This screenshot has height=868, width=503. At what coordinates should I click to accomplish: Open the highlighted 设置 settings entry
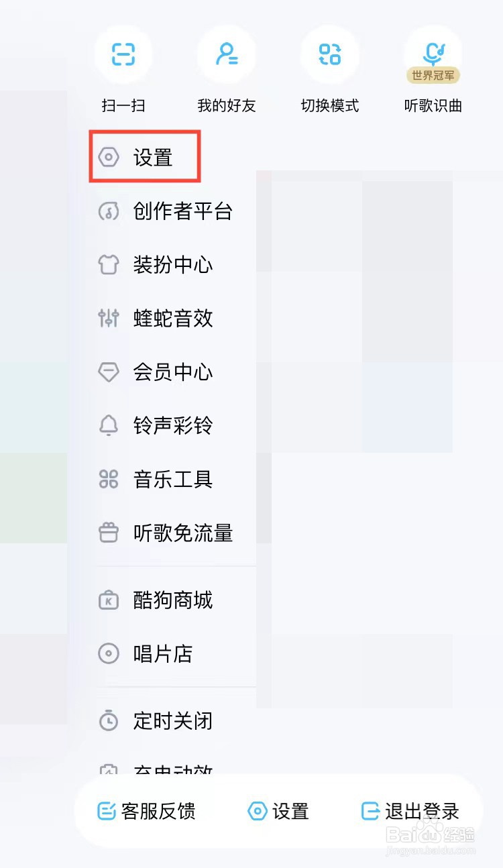[144, 156]
